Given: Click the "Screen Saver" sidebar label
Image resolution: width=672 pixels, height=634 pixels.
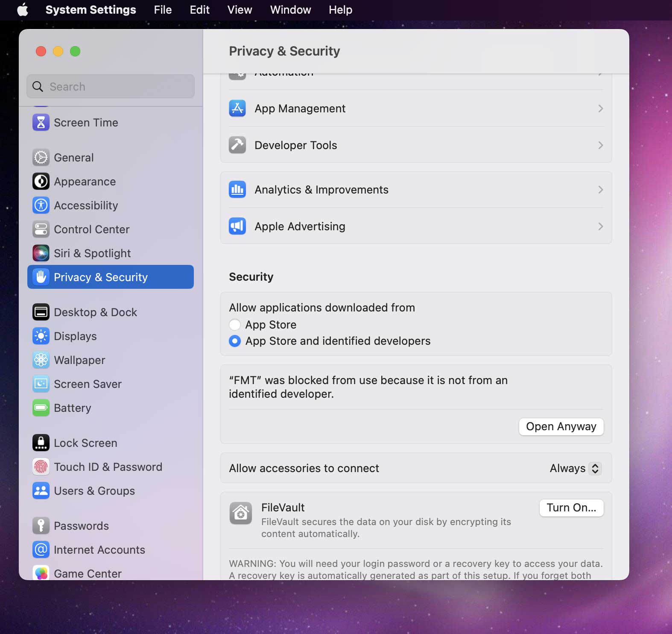Looking at the screenshot, I should tap(88, 384).
